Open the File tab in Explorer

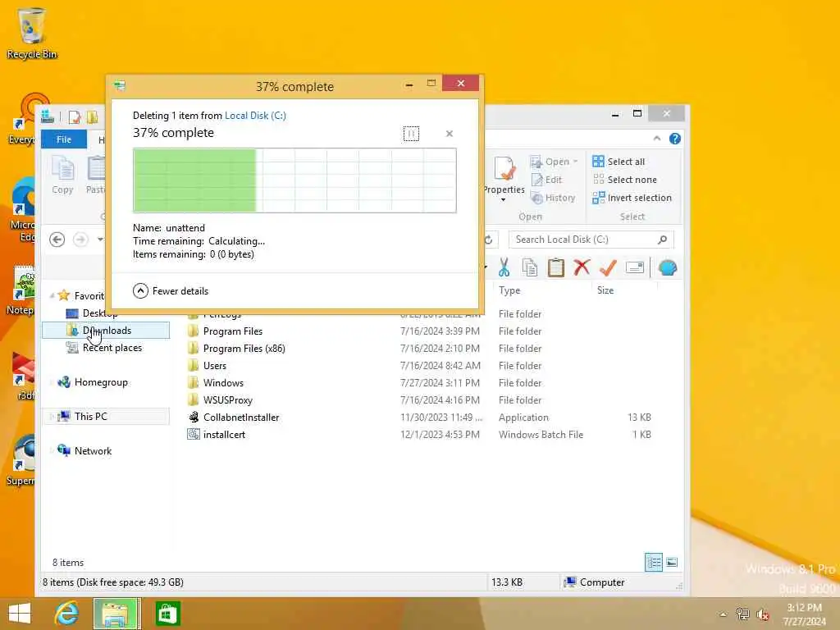point(64,139)
